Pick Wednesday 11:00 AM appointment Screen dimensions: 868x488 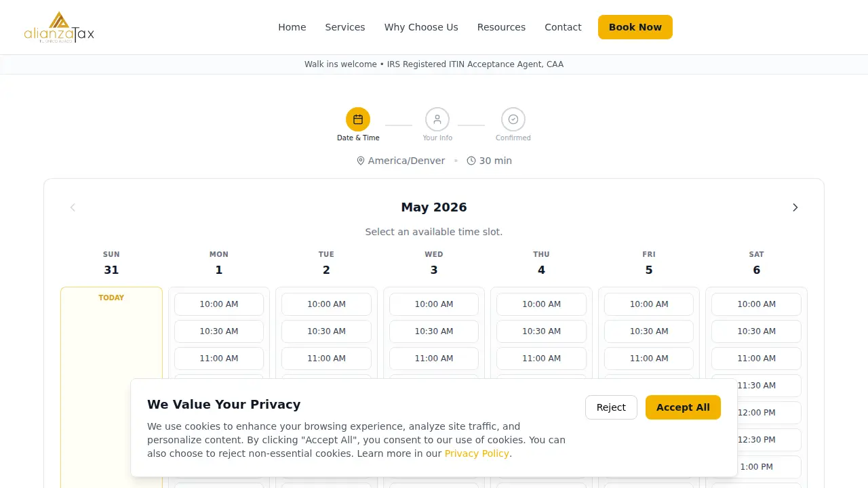tap(434, 359)
